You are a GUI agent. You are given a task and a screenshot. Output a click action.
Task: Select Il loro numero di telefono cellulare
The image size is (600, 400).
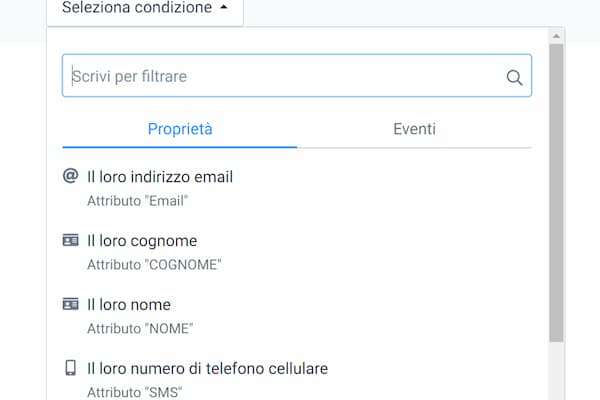pos(207,369)
